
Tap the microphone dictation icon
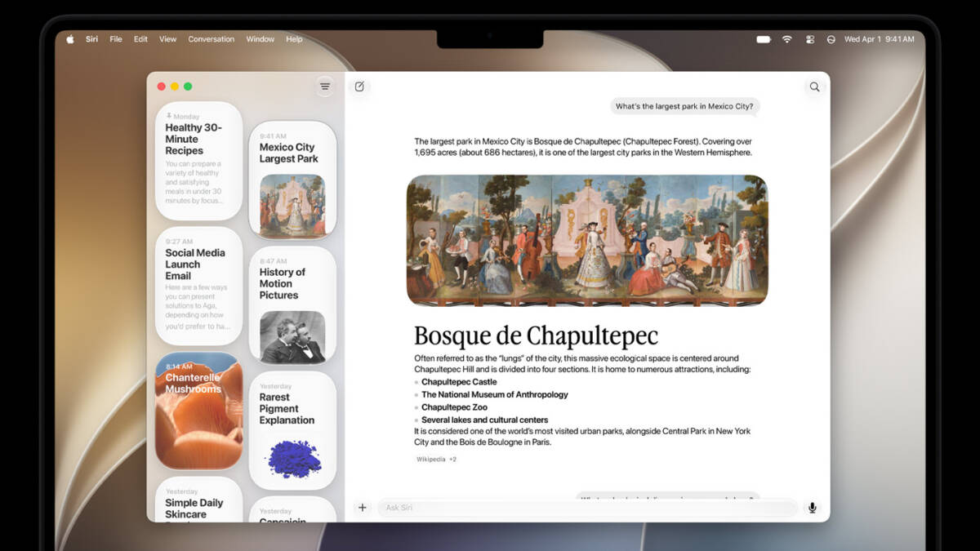(x=812, y=508)
